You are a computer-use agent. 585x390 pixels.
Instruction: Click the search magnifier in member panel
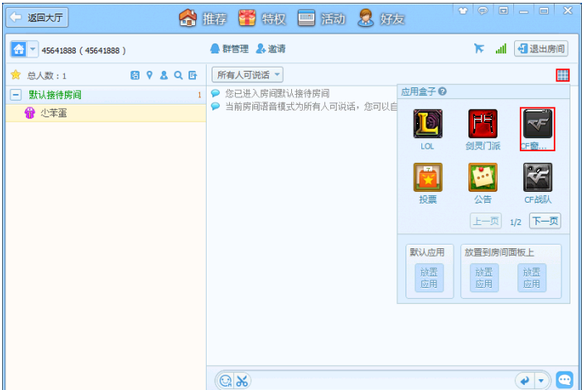point(178,75)
